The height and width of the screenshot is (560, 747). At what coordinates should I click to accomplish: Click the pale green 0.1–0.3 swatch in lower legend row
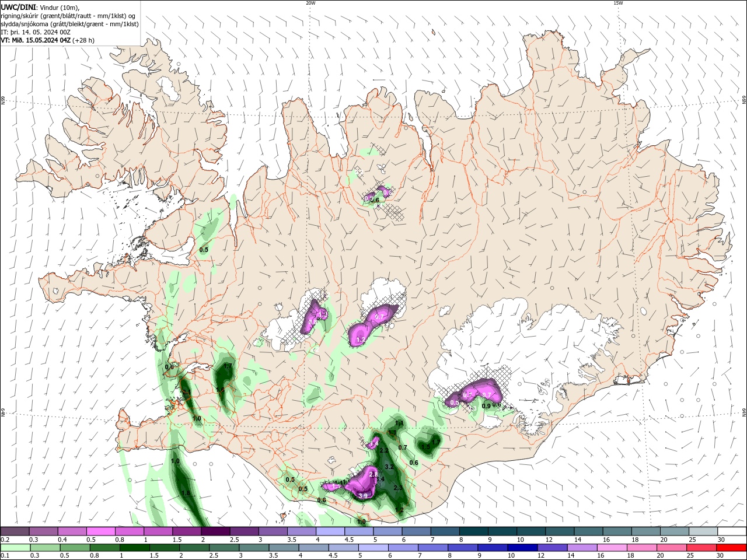pyautogui.click(x=15, y=548)
